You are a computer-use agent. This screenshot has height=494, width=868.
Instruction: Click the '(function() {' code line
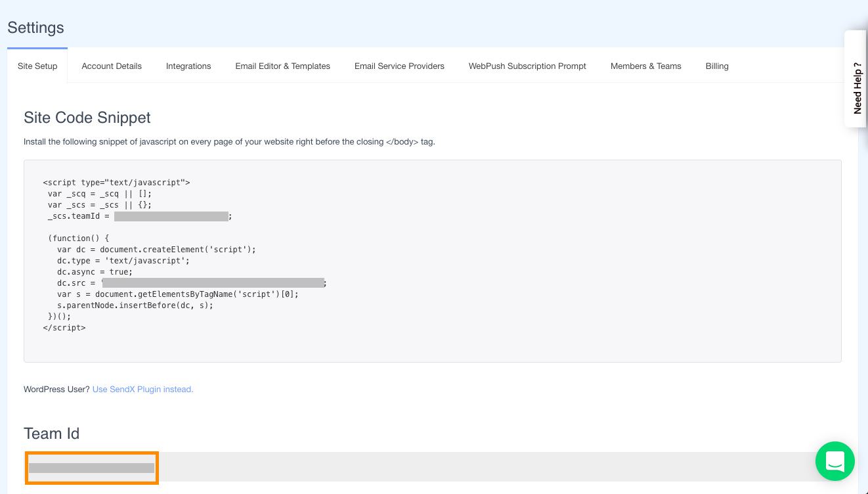tap(78, 238)
